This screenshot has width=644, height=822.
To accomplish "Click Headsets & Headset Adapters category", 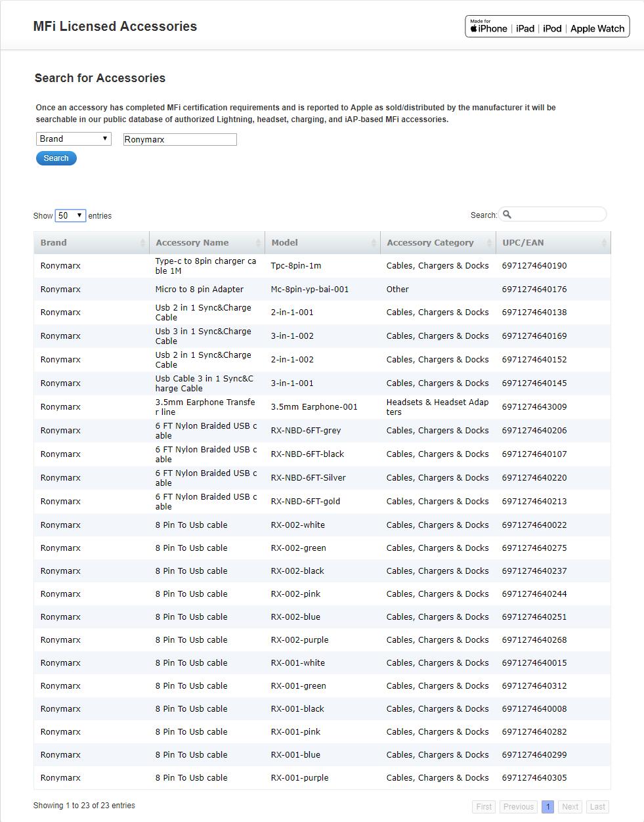I will tap(437, 407).
